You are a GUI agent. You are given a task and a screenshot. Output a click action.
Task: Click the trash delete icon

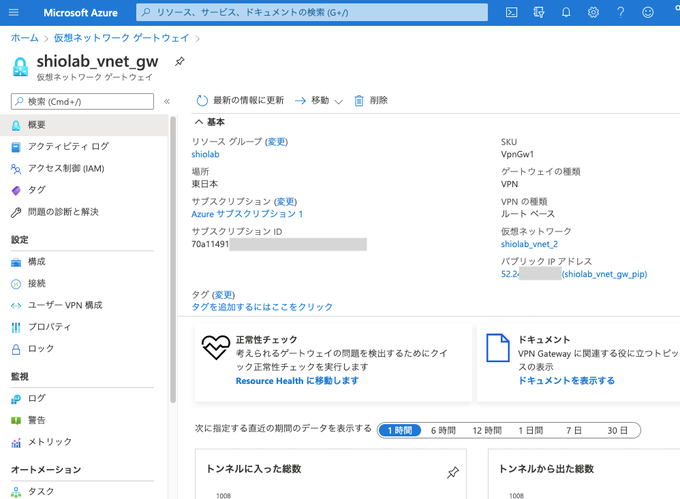[x=359, y=101]
